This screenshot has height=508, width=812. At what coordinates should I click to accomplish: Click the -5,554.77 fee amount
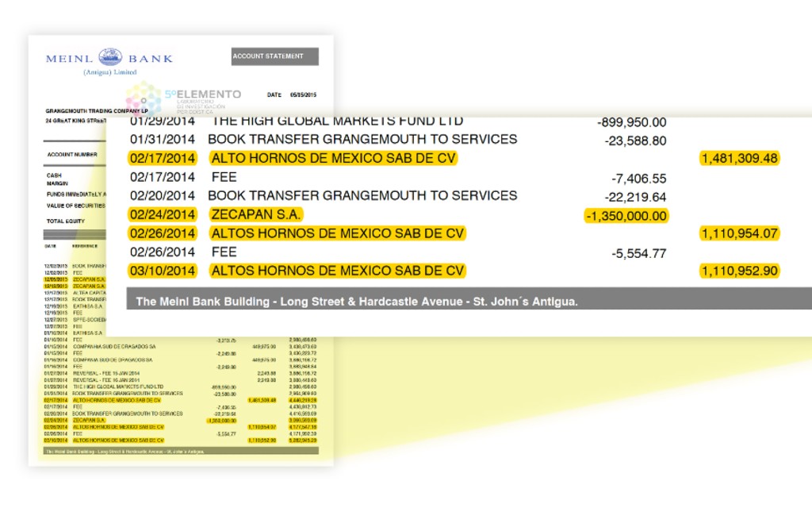(x=639, y=254)
